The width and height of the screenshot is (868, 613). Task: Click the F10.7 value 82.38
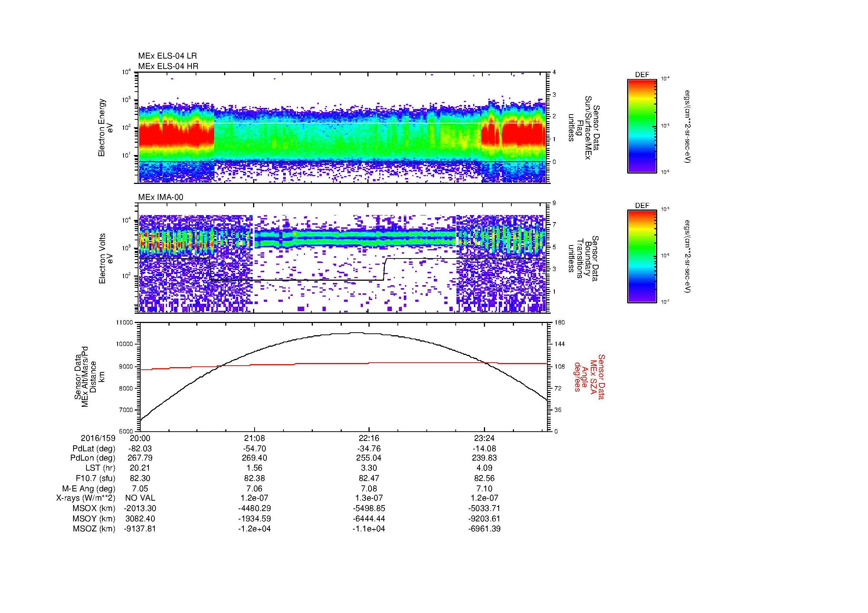[255, 478]
